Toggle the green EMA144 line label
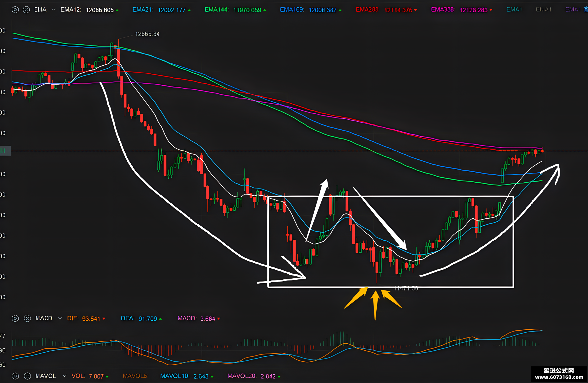The height and width of the screenshot is (383, 588). (216, 10)
